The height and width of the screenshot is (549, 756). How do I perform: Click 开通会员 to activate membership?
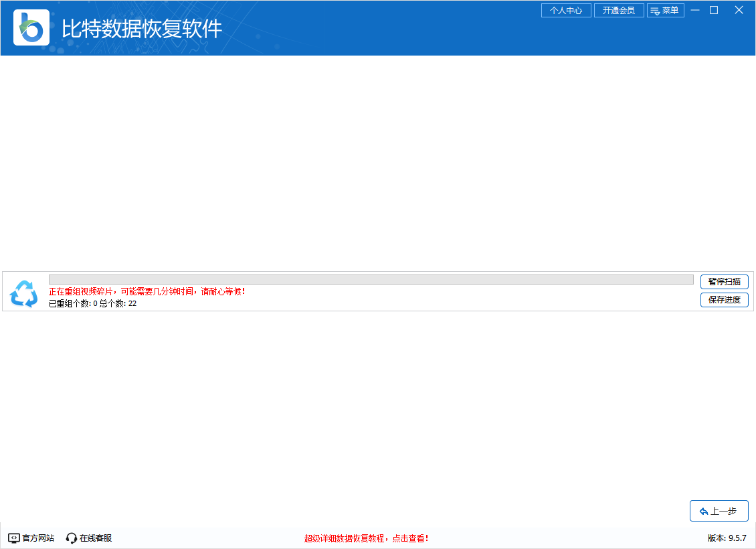pos(619,10)
